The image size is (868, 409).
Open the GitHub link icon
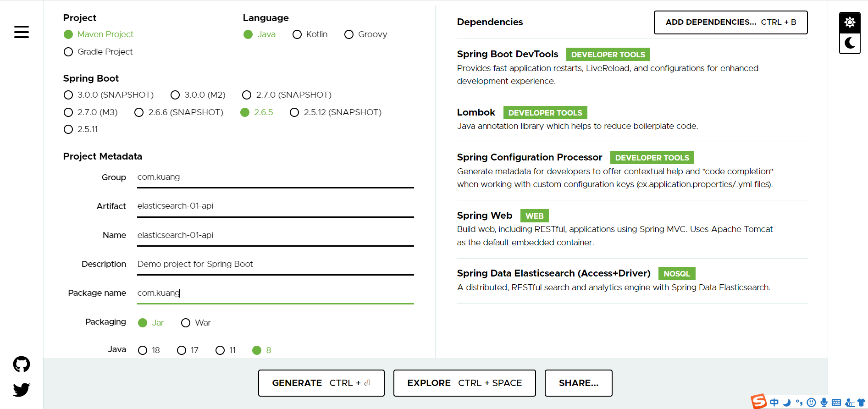22,364
